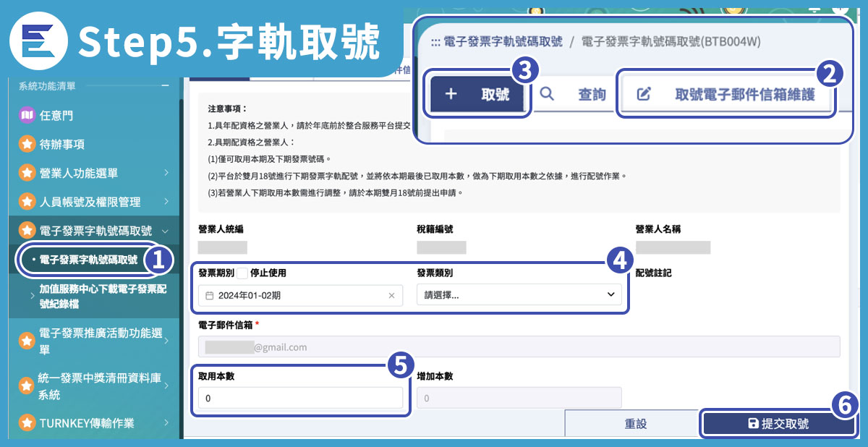Click the magnifier icon for 查詢

pos(547,94)
